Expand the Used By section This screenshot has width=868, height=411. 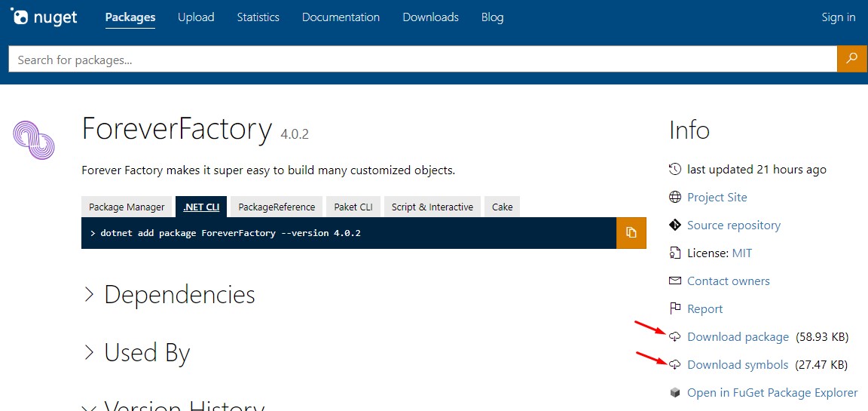point(136,352)
